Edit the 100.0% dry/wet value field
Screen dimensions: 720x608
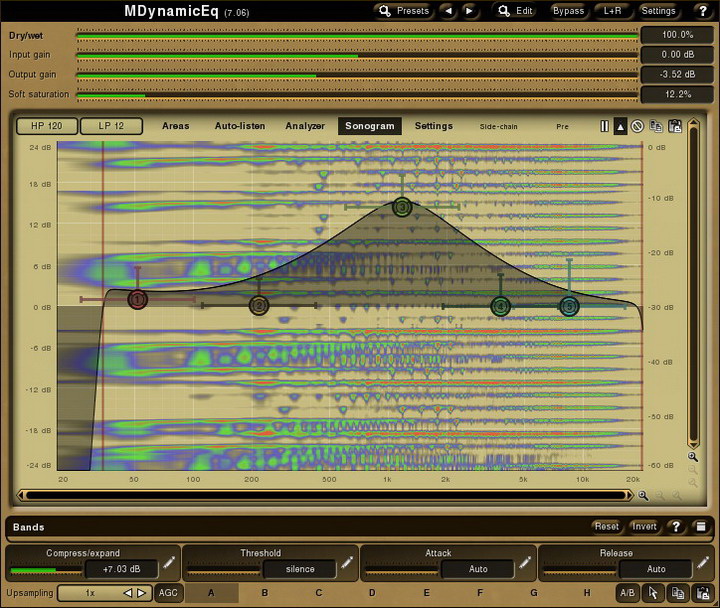coord(678,35)
